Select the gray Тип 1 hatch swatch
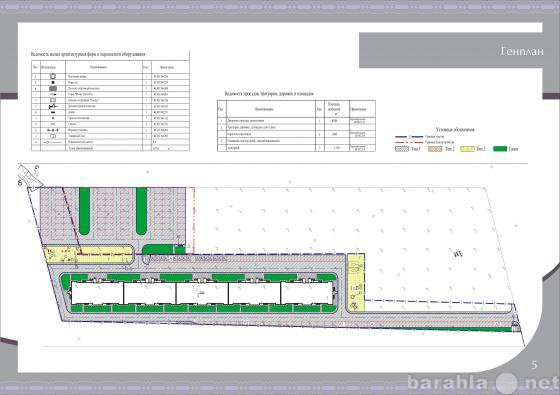Image resolution: width=560 pixels, height=395 pixels. 402,149
